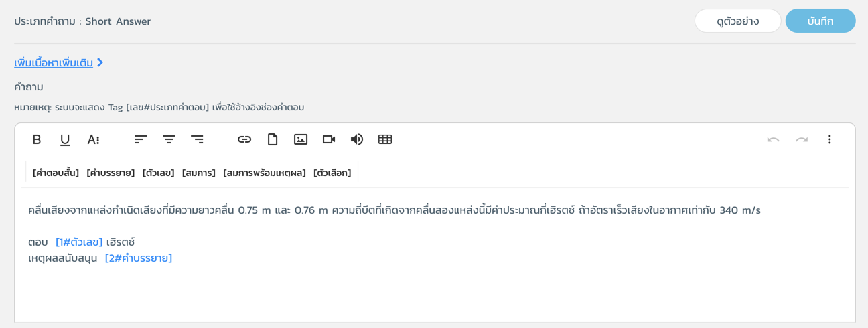Insert the [ตัวเลข] answer tag
868x328 pixels.
point(158,173)
